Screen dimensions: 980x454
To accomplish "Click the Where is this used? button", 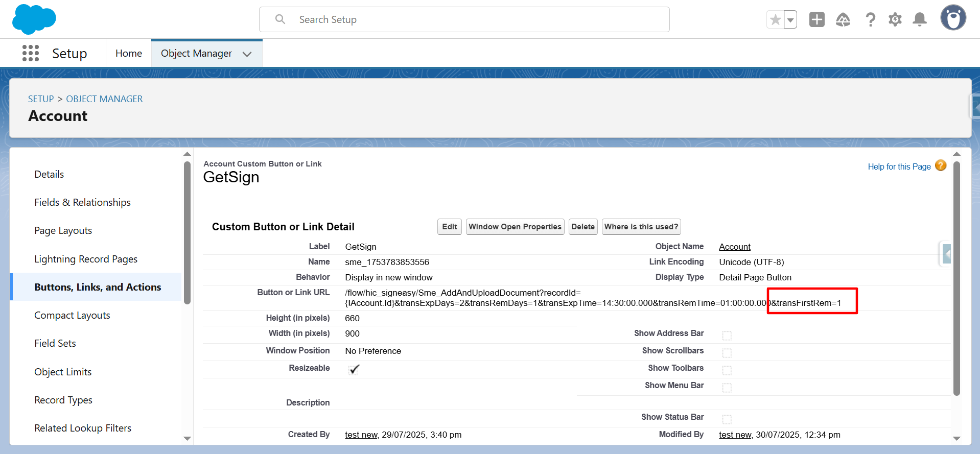I will coord(641,227).
